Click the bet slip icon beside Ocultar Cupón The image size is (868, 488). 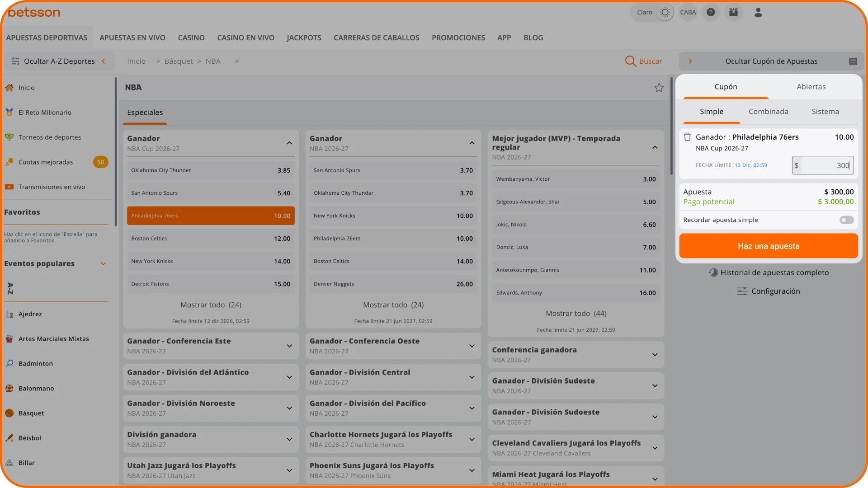tap(853, 61)
